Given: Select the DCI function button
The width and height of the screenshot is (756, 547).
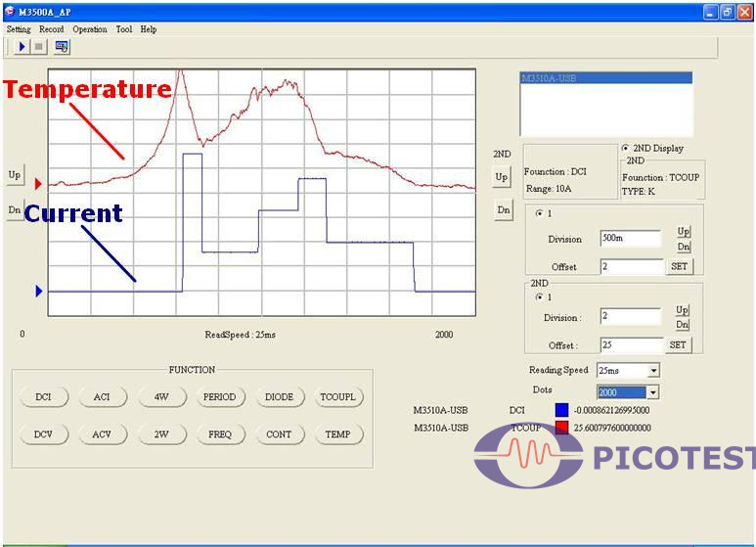Looking at the screenshot, I should point(43,397).
